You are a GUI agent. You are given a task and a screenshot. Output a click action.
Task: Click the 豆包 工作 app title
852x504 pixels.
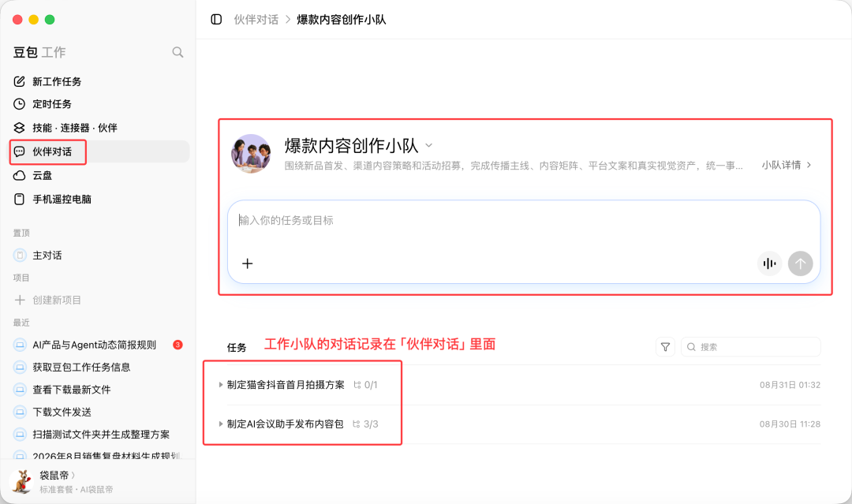[x=39, y=52]
